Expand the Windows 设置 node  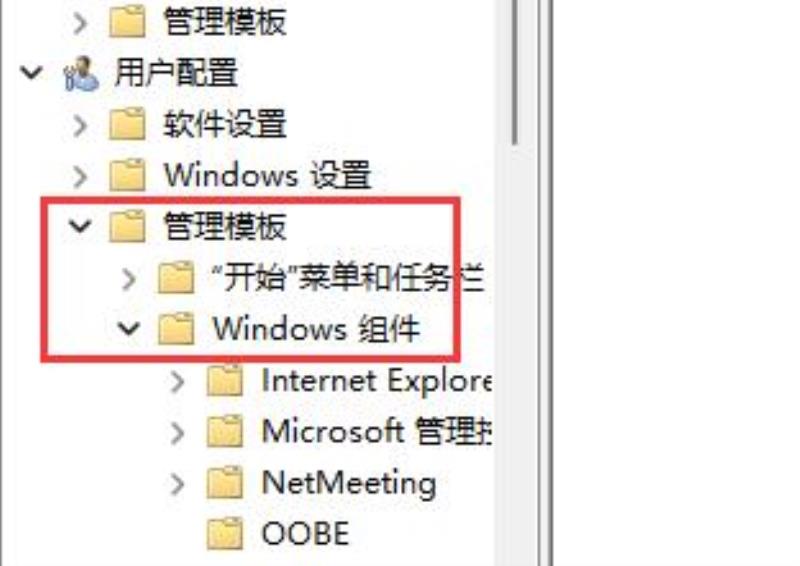(x=80, y=176)
